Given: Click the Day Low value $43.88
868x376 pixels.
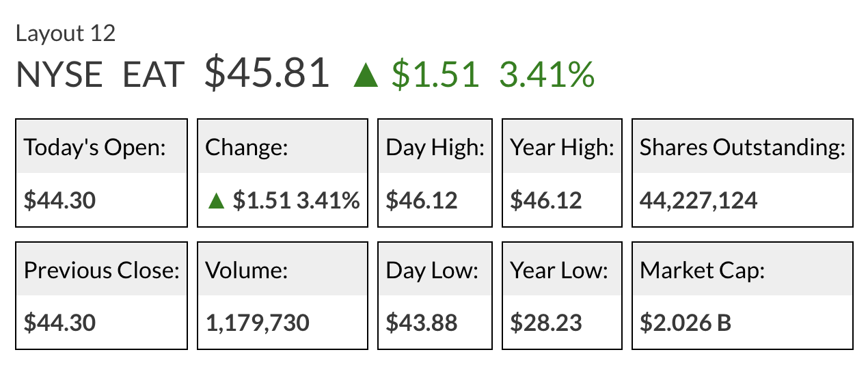Looking at the screenshot, I should (x=422, y=323).
